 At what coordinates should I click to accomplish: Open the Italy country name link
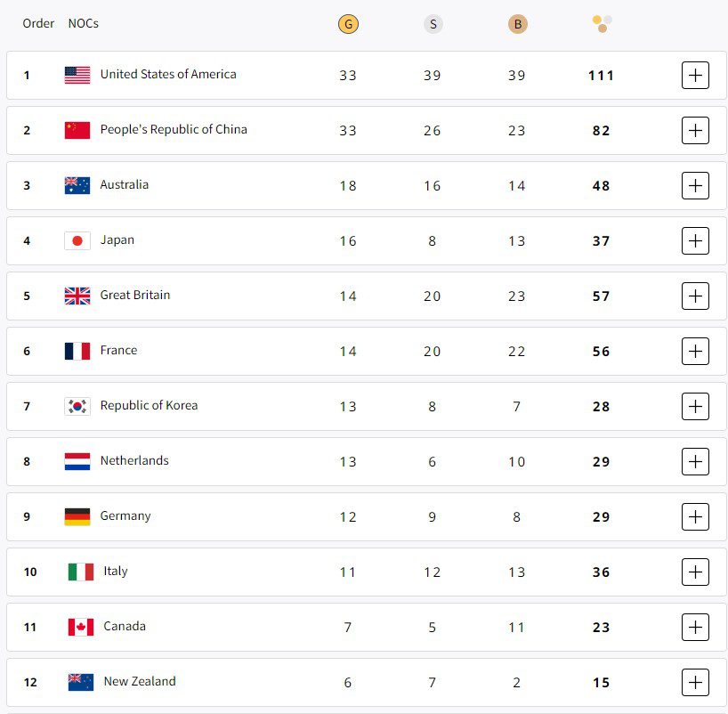click(116, 572)
